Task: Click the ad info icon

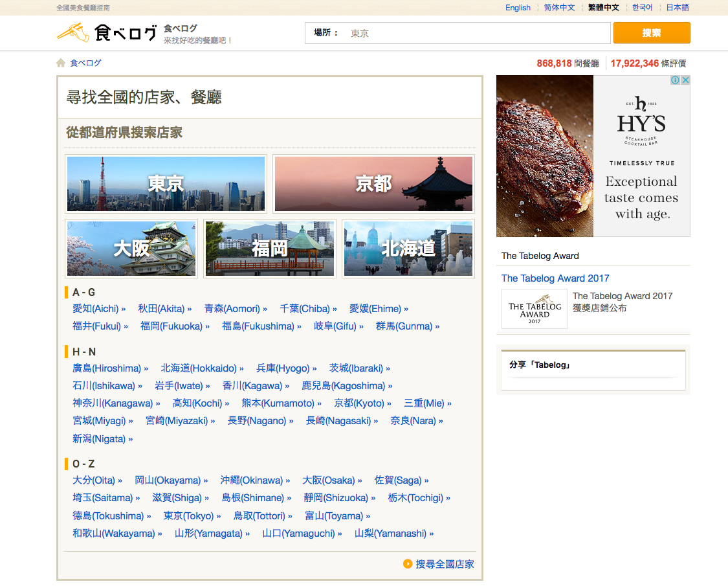Action: click(x=675, y=80)
